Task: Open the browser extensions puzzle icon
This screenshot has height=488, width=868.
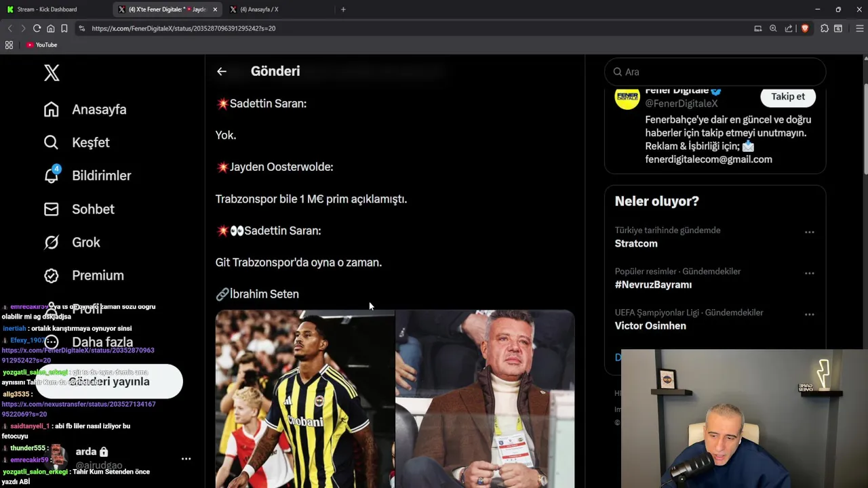Action: point(825,28)
